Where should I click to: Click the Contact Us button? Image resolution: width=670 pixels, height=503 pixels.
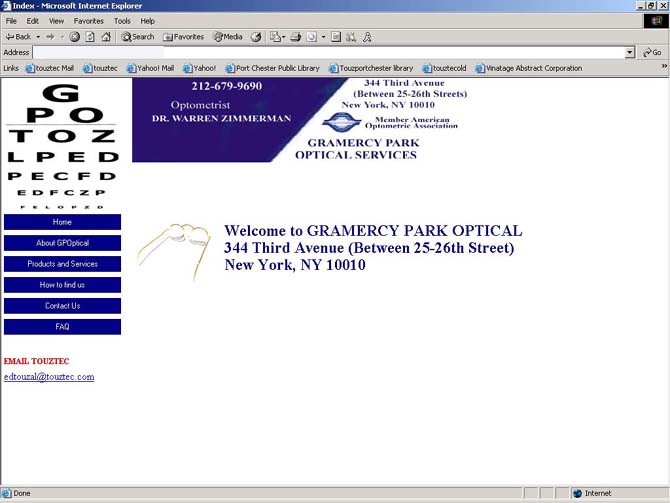point(62,306)
